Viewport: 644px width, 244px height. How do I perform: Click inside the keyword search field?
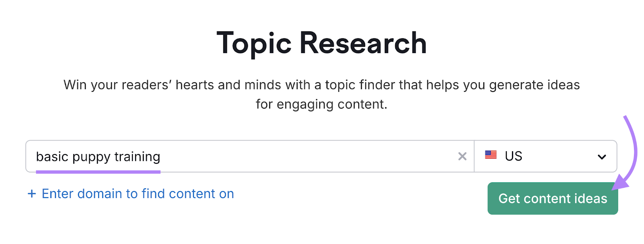(242, 156)
